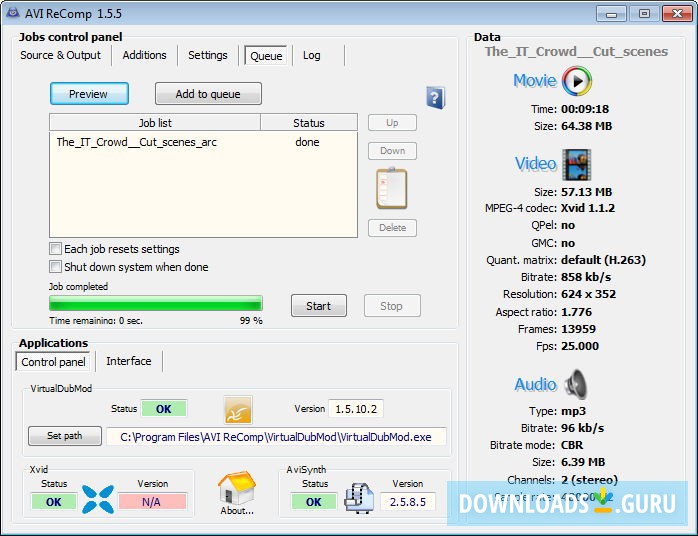This screenshot has width=698, height=536.
Task: Click bitrate mode value CBR
Action: point(572,445)
